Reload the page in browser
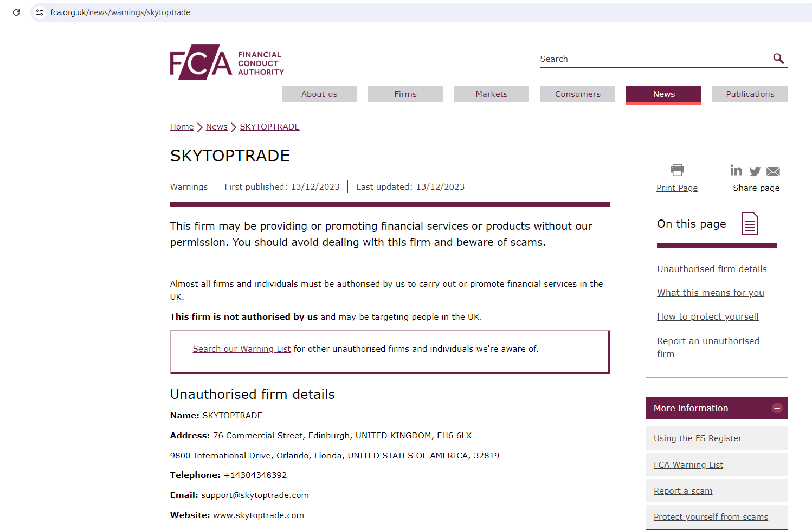Image resolution: width=812 pixels, height=530 pixels. pyautogui.click(x=16, y=12)
